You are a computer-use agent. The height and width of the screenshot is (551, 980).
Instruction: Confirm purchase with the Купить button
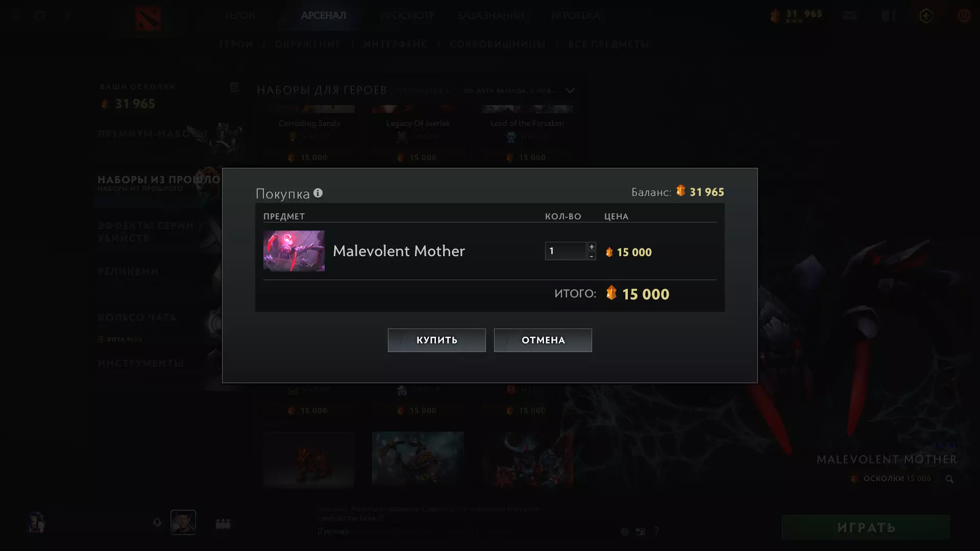point(437,340)
